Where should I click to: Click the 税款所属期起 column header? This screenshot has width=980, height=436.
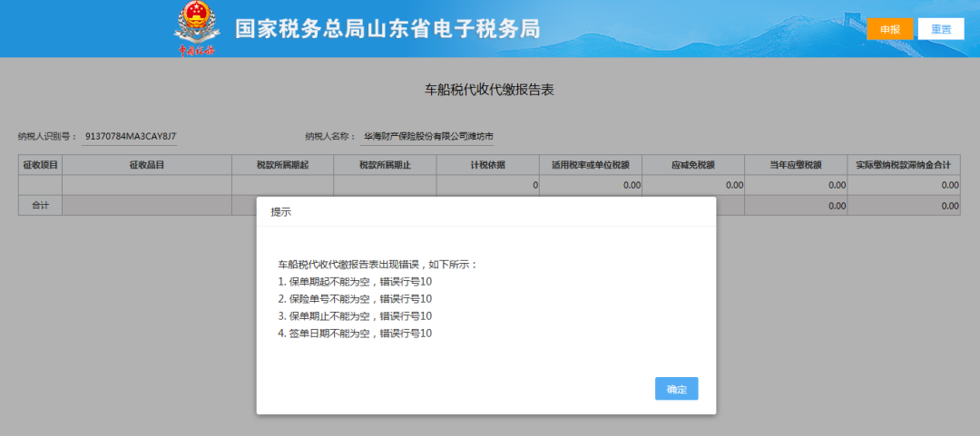click(x=282, y=165)
